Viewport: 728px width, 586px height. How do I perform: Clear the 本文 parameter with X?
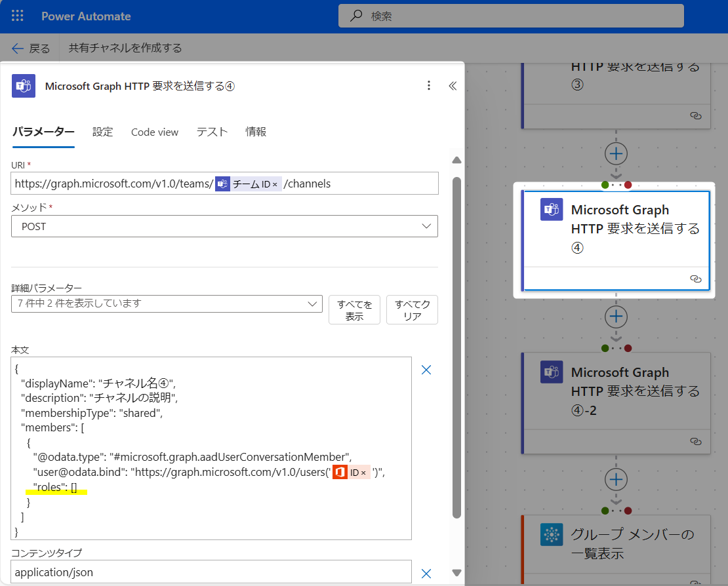[426, 370]
